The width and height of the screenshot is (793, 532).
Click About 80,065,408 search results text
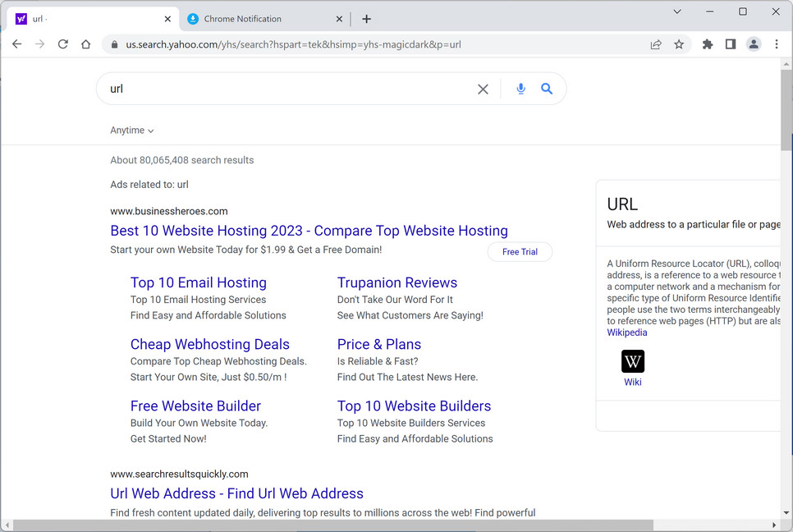(182, 160)
